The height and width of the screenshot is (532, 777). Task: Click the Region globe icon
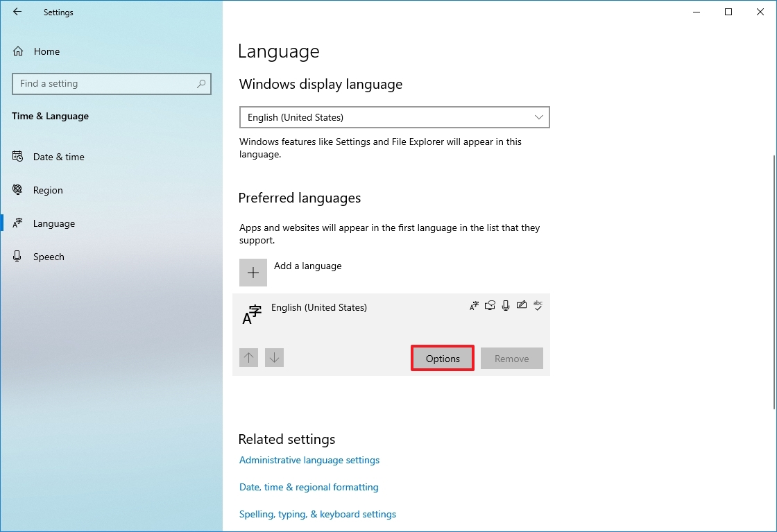pos(17,189)
